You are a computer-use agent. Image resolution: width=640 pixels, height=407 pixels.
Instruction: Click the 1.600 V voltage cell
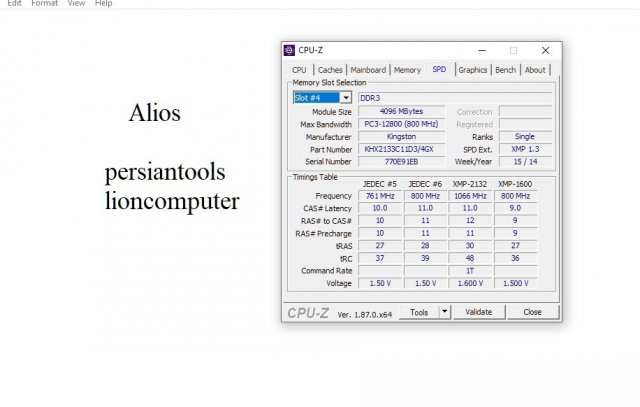[470, 283]
